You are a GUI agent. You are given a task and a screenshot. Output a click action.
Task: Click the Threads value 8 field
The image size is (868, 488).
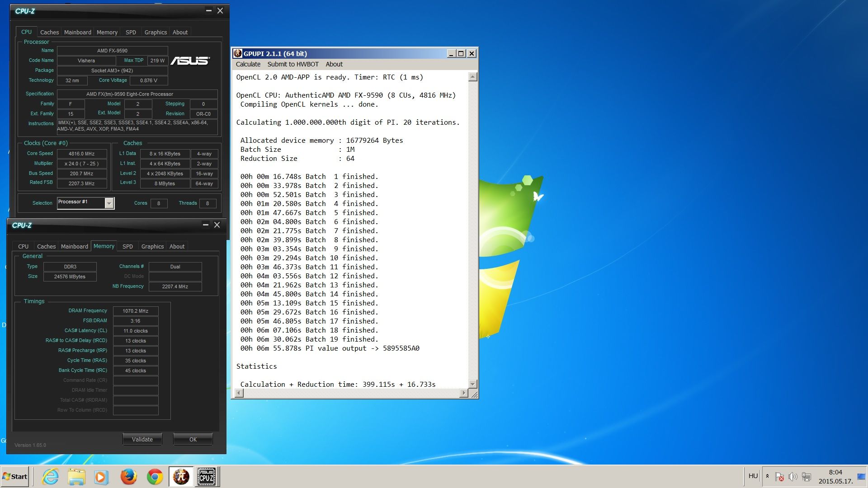(x=208, y=203)
